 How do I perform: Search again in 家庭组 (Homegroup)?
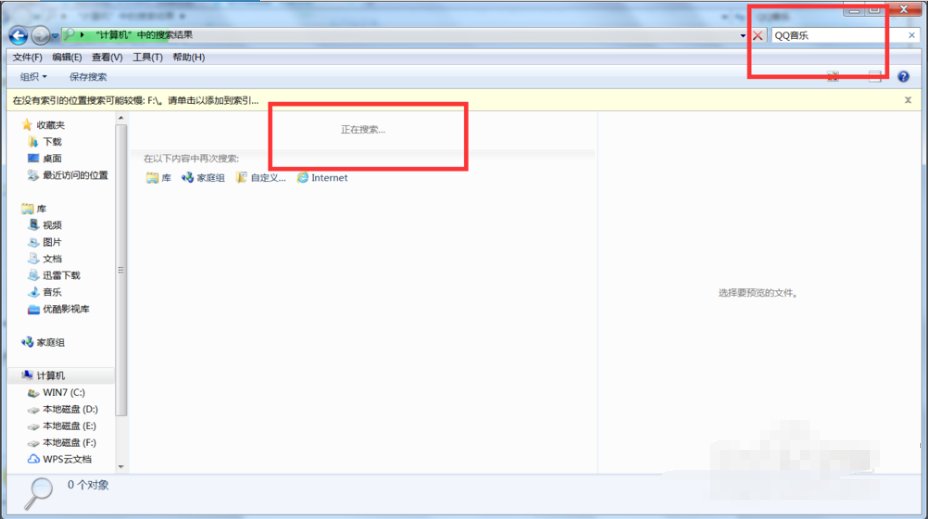tap(203, 178)
